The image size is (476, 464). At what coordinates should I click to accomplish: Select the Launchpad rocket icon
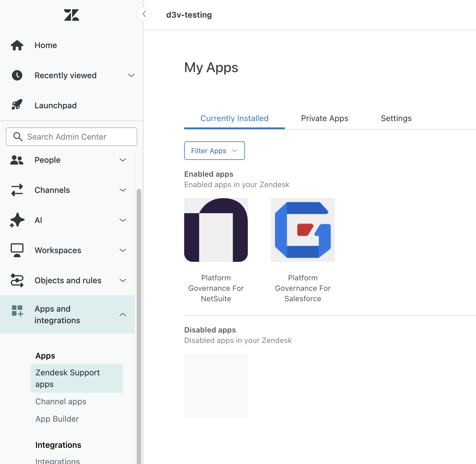tap(17, 105)
